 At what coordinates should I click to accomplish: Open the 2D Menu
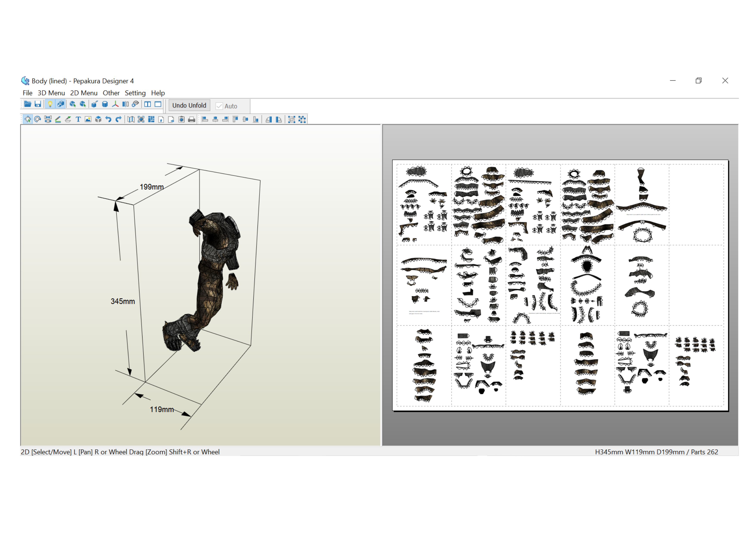point(84,93)
